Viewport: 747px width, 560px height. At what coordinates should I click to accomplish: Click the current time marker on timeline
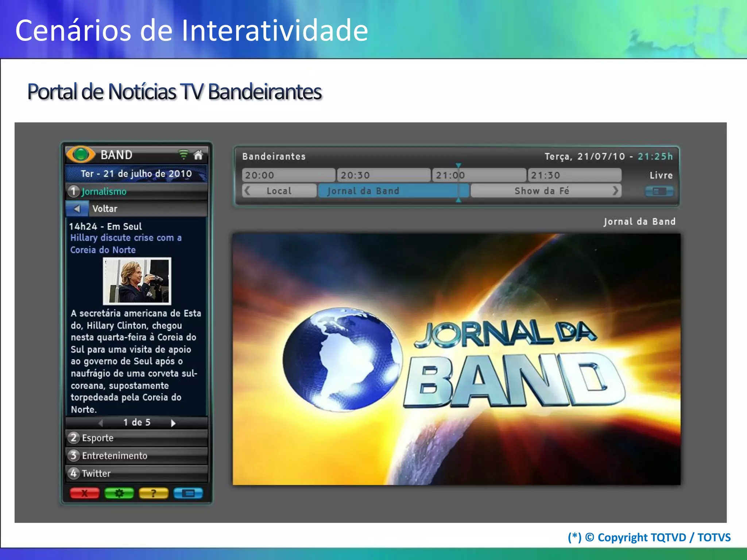click(x=458, y=182)
